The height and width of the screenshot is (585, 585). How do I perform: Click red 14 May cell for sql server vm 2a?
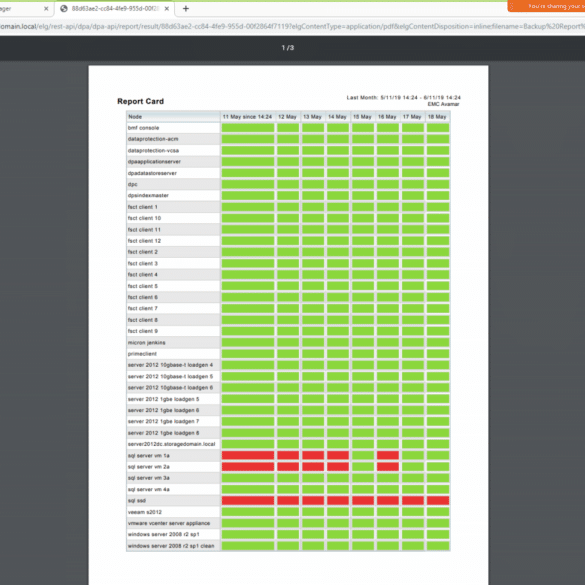click(x=338, y=466)
